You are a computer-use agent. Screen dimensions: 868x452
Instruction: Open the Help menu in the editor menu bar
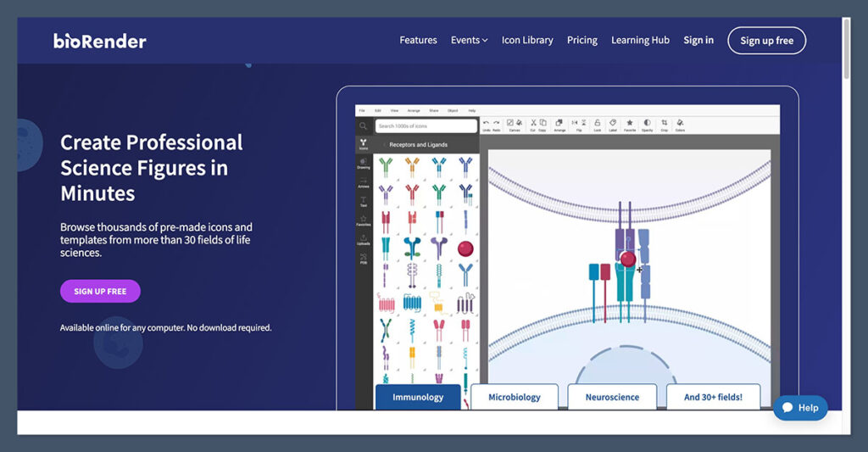coord(472,111)
